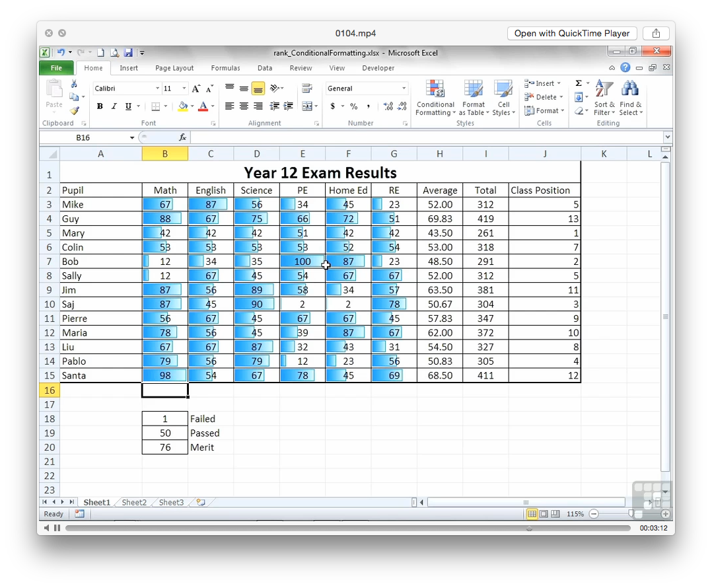Switch to the Formulas ribbon tab
This screenshot has width=712, height=588.
coord(225,68)
